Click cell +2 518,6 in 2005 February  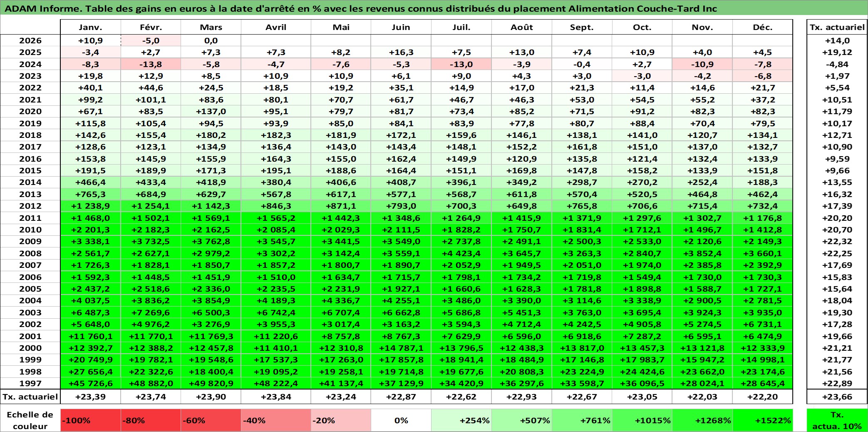[151, 289]
